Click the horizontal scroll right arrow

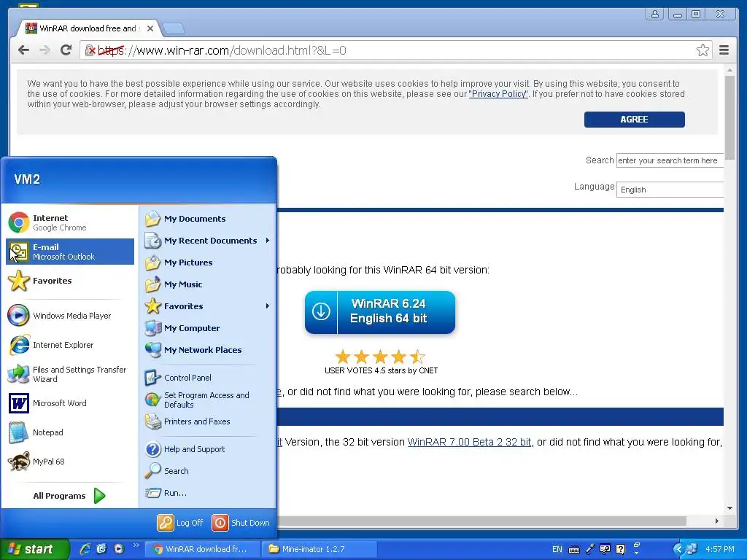(x=717, y=521)
